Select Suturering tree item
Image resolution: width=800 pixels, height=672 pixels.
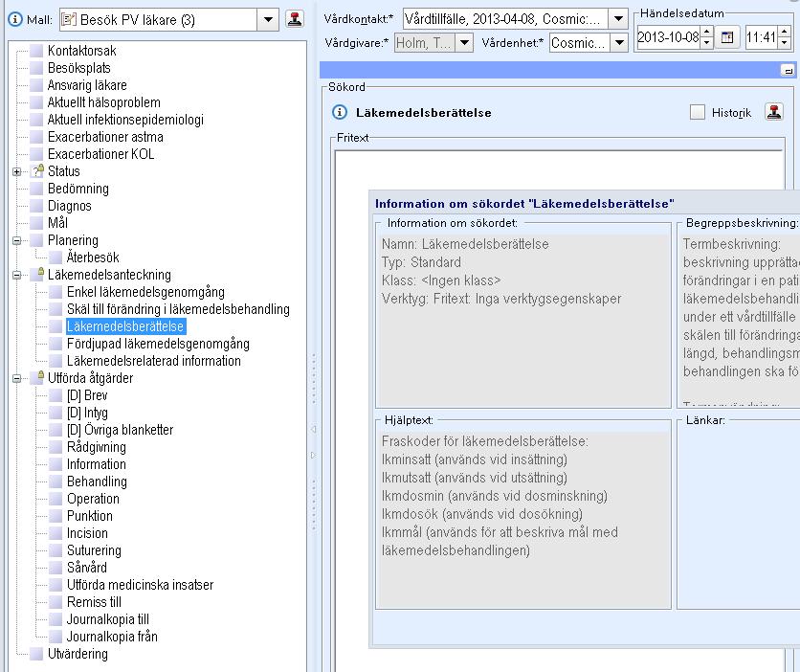(94, 550)
